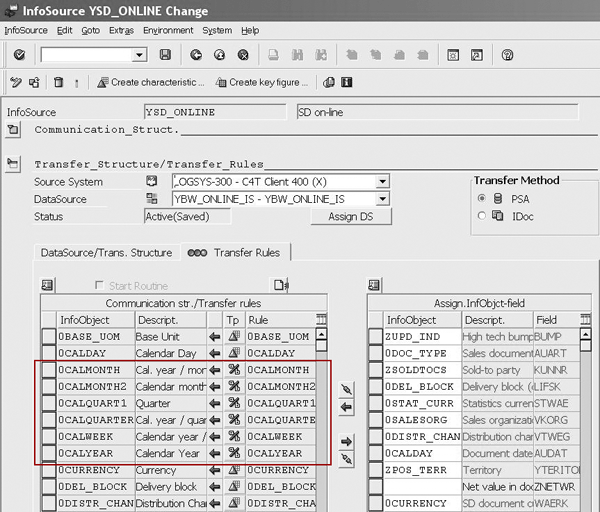Image resolution: width=600 pixels, height=512 pixels.
Task: Open the Edit menu
Action: tap(64, 30)
